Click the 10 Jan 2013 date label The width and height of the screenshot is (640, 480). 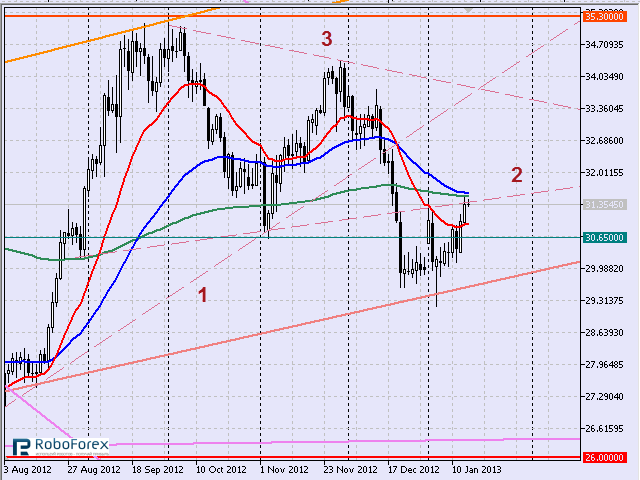coord(476,470)
